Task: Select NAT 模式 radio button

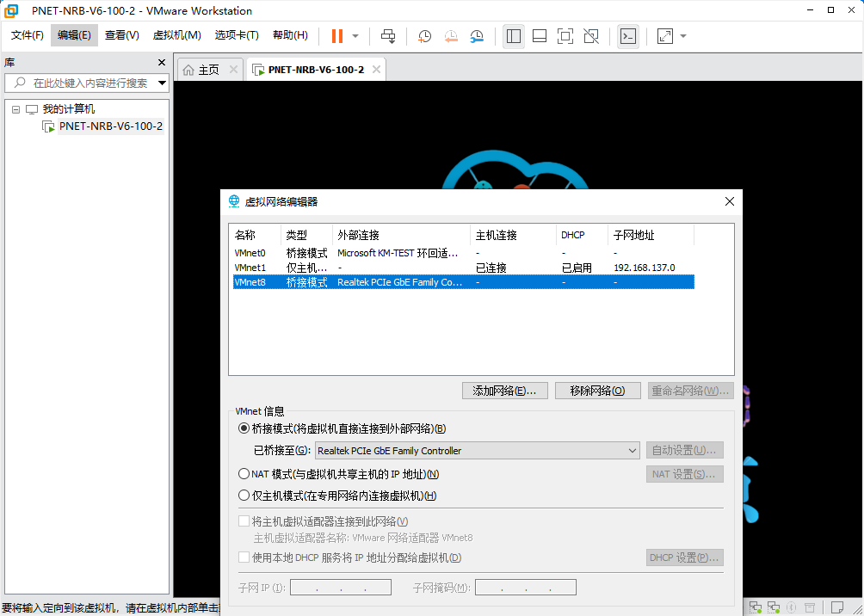Action: click(244, 474)
